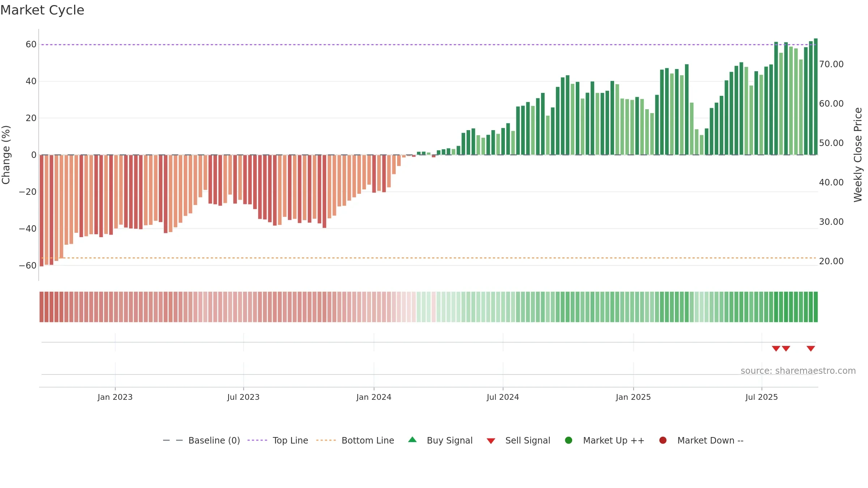Click the dark red Market Down circle icon

663,440
